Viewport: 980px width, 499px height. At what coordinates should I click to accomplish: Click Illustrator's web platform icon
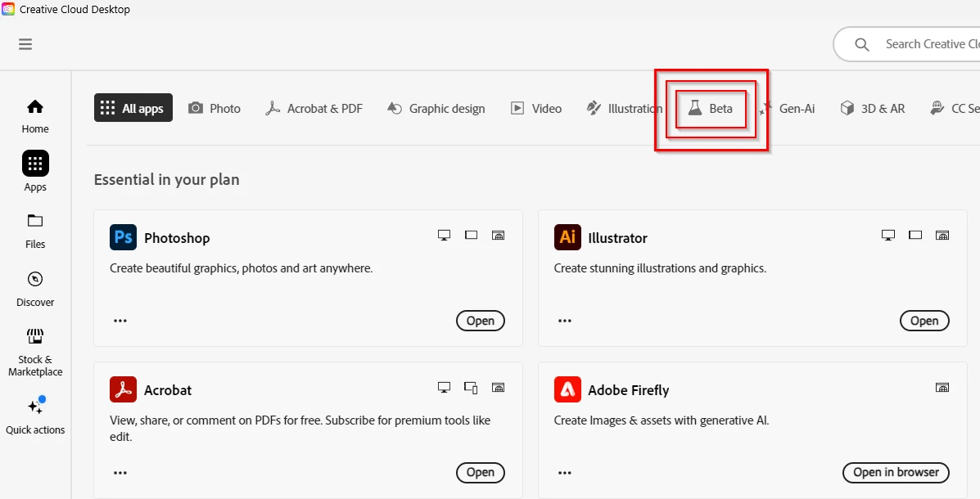[942, 236]
